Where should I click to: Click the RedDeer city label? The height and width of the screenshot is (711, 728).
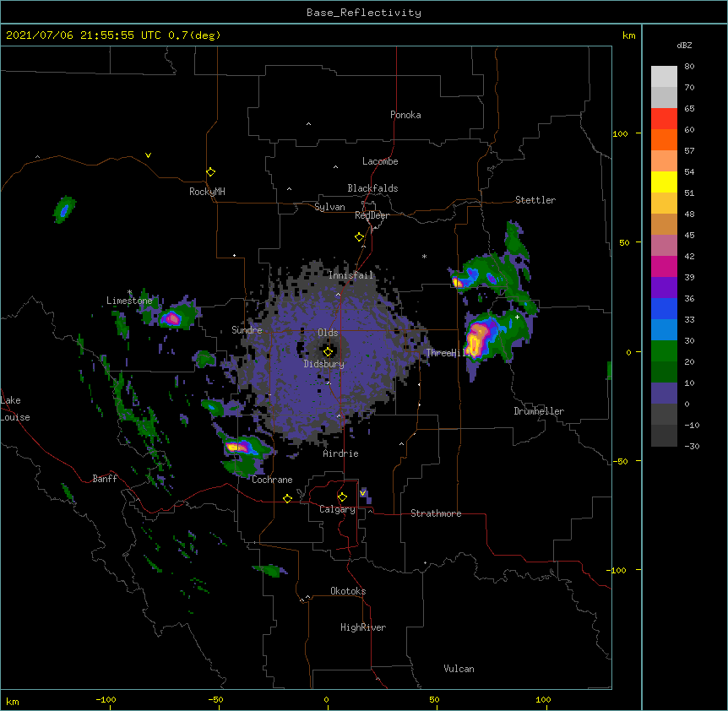(x=372, y=215)
